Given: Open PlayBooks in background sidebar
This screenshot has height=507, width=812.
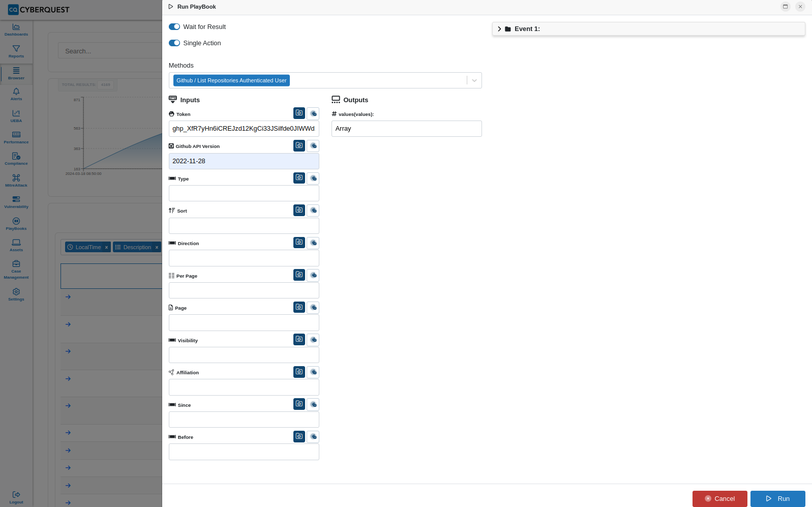Looking at the screenshot, I should tap(16, 224).
